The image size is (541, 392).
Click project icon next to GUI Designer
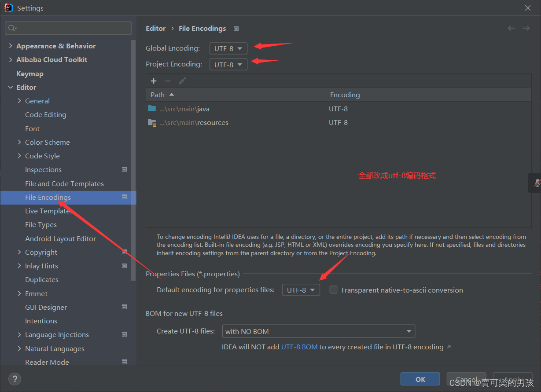(x=124, y=307)
